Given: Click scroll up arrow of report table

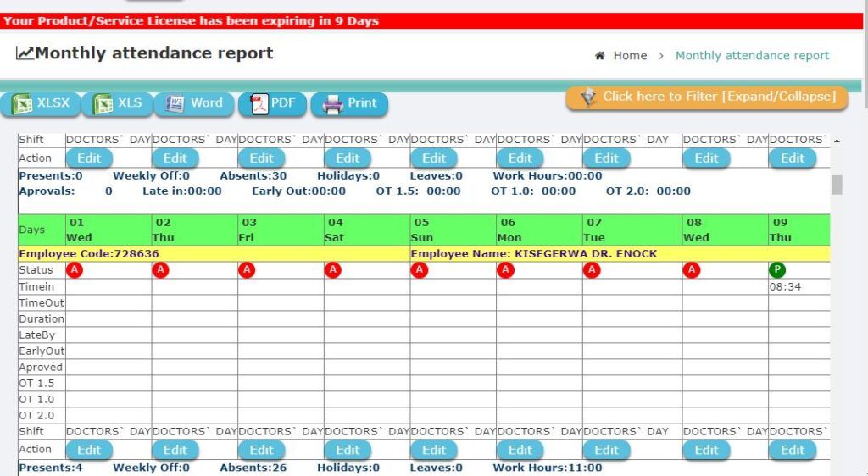Looking at the screenshot, I should 837,141.
